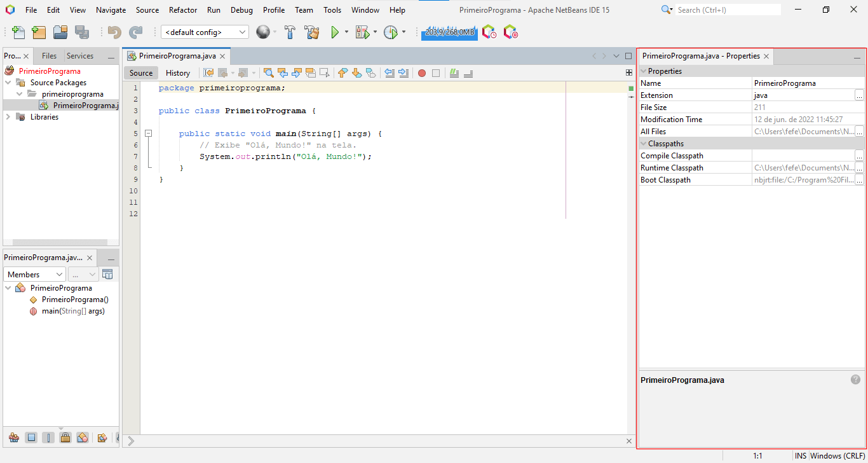Open the default config dropdown
This screenshot has height=463, width=868.
click(205, 31)
